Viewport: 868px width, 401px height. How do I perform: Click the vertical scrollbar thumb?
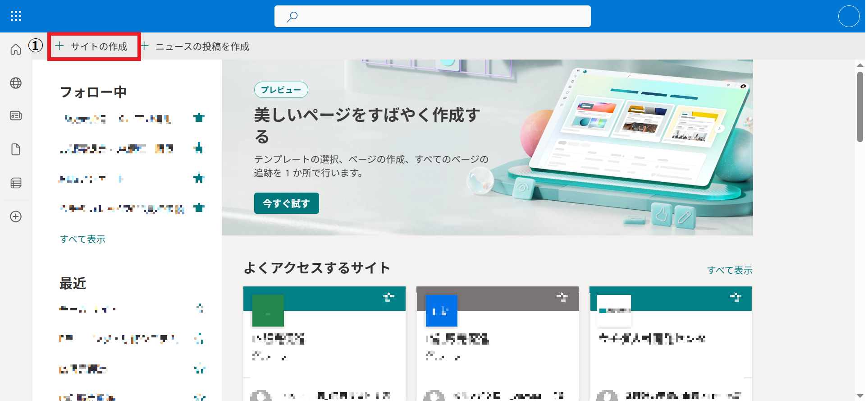point(860,107)
